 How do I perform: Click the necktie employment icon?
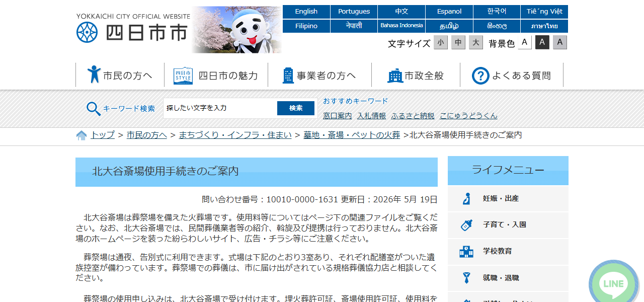466,278
